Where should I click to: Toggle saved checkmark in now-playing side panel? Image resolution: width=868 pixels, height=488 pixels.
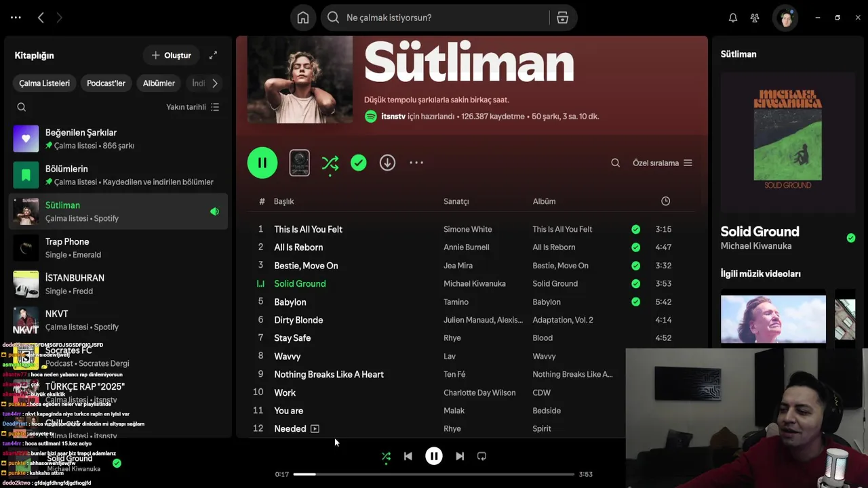[851, 238]
